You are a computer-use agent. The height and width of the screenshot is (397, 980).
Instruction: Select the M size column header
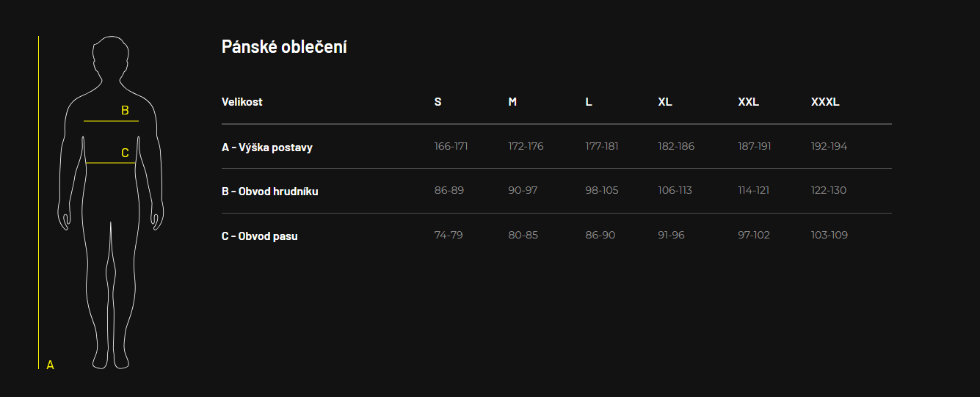point(512,102)
